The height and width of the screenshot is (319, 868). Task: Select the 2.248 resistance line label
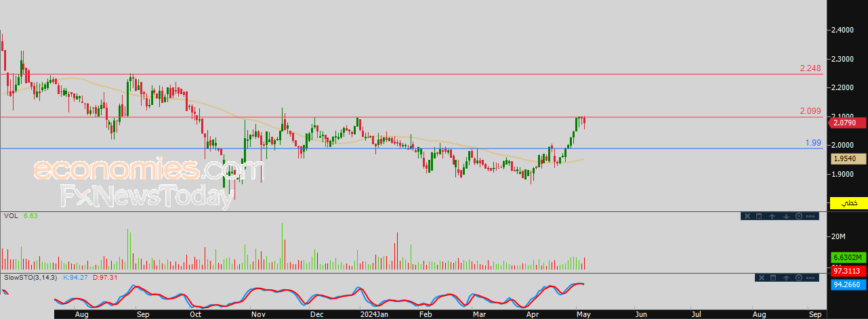[810, 68]
